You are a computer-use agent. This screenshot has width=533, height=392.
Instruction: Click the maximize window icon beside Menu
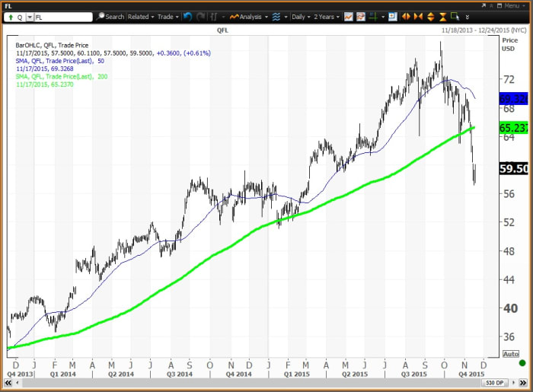(499, 6)
